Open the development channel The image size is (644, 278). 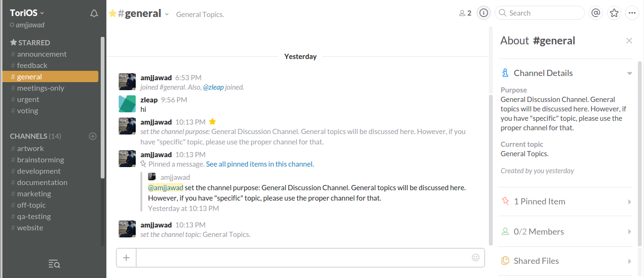[39, 171]
